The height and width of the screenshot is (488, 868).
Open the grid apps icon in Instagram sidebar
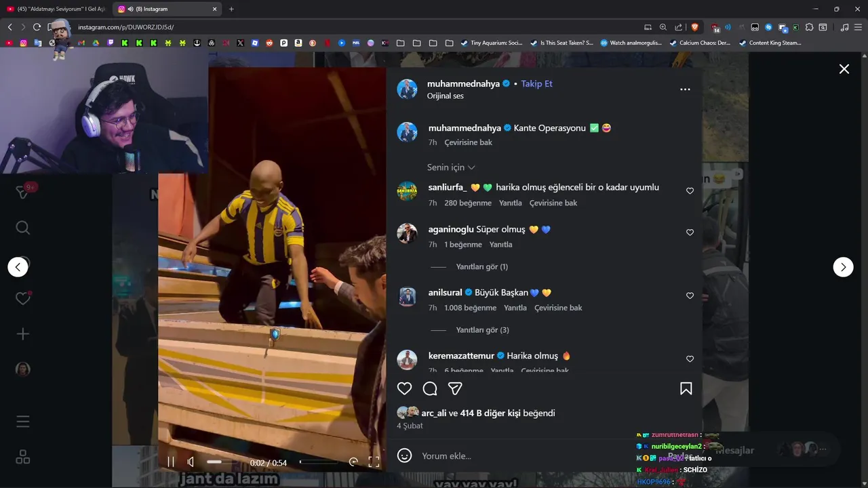click(23, 457)
